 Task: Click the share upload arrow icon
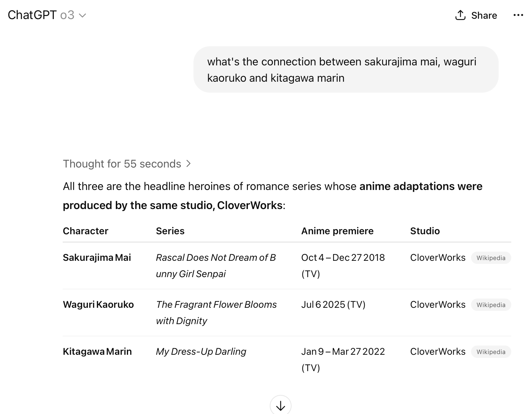tap(460, 15)
